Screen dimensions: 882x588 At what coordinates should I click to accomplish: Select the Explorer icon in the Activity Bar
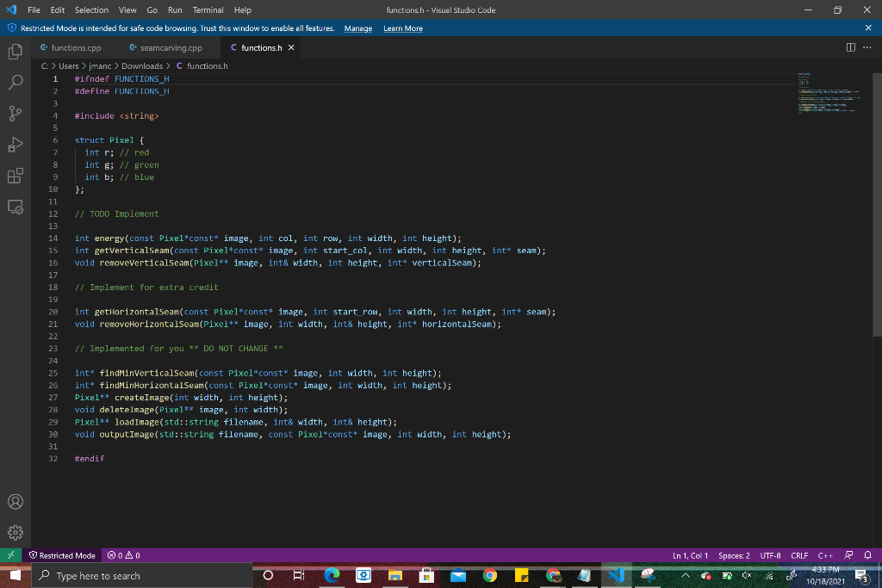pyautogui.click(x=15, y=52)
